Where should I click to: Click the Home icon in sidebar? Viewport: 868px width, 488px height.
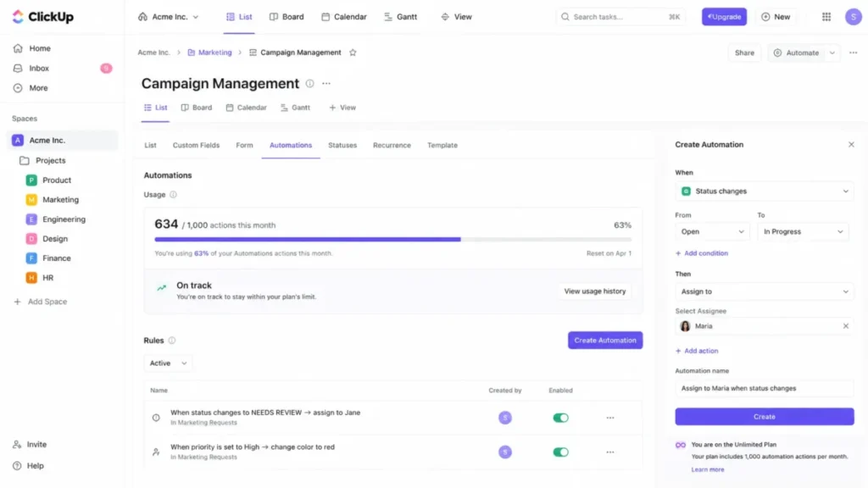(x=18, y=48)
